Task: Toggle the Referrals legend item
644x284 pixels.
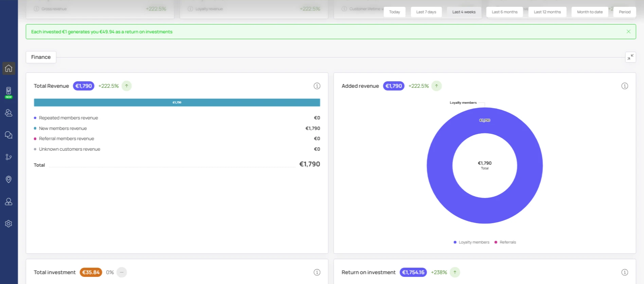Action: point(505,242)
